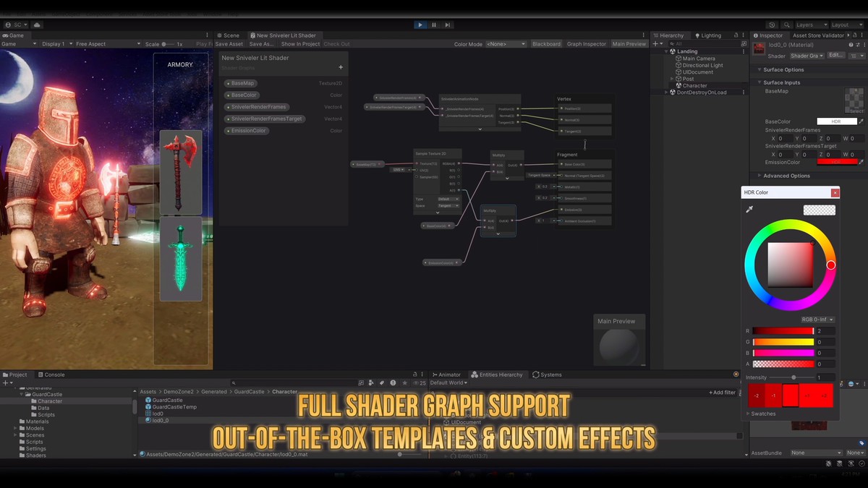Use the BaseColor eyedropper in Inspector

[861, 121]
